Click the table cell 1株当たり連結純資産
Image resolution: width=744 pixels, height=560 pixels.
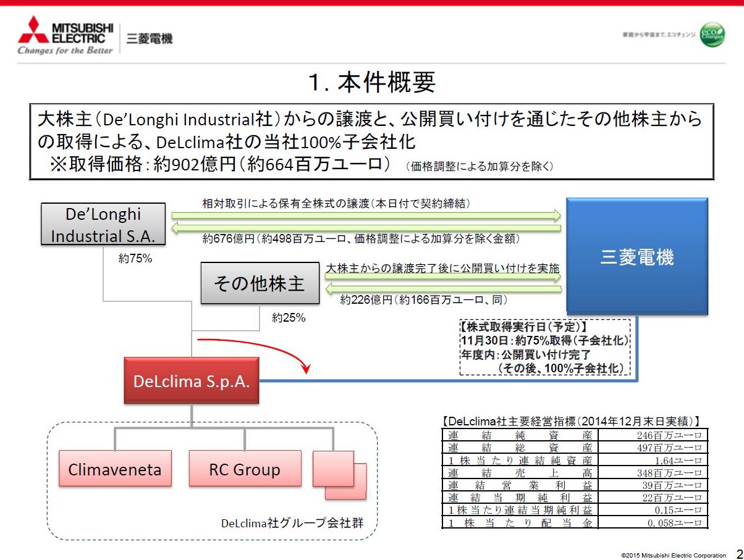point(520,460)
